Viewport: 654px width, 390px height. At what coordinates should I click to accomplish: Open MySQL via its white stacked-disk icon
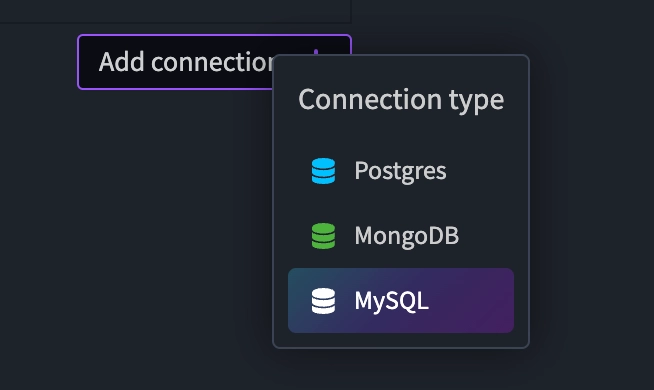[323, 301]
